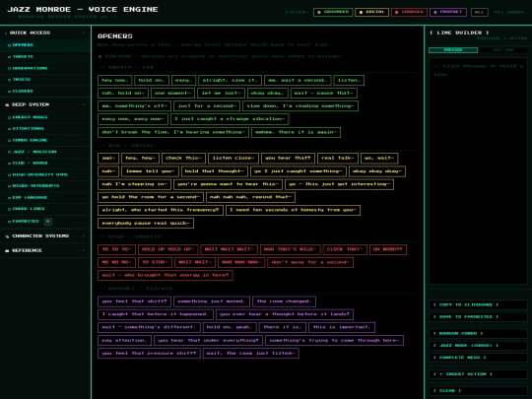Click the Clear button in Line Builder

478,391
